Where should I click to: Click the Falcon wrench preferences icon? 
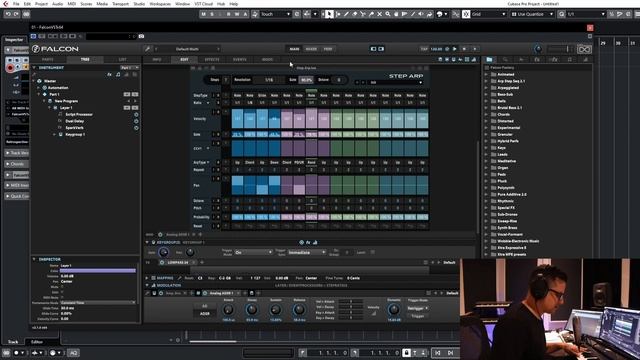(148, 49)
